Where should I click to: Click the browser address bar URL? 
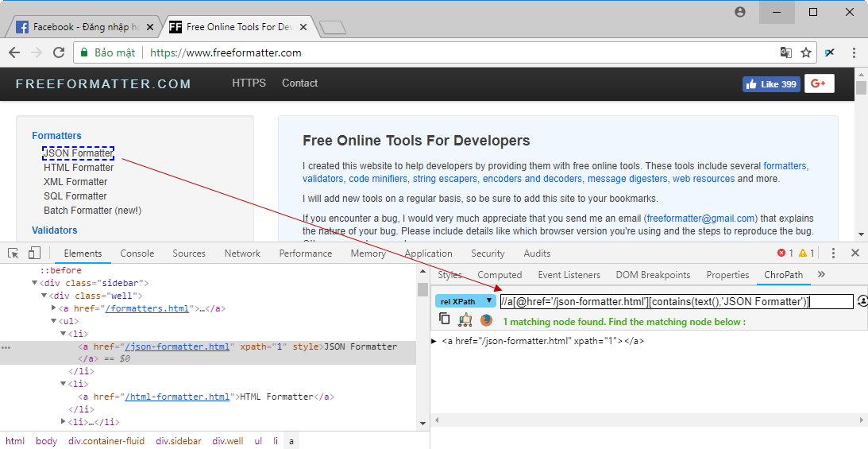click(226, 52)
